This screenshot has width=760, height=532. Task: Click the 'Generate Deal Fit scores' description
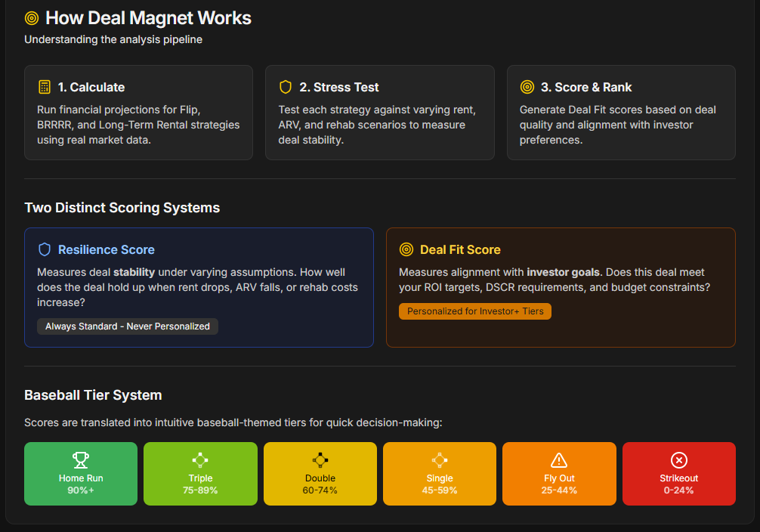pyautogui.click(x=618, y=125)
